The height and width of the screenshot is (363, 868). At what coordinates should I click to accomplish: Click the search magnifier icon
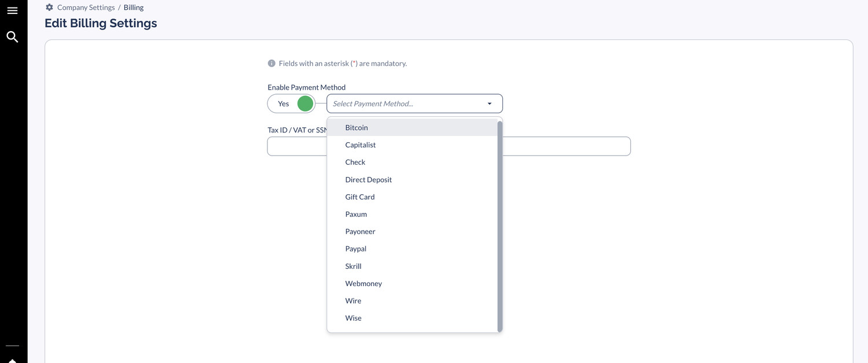click(x=12, y=37)
